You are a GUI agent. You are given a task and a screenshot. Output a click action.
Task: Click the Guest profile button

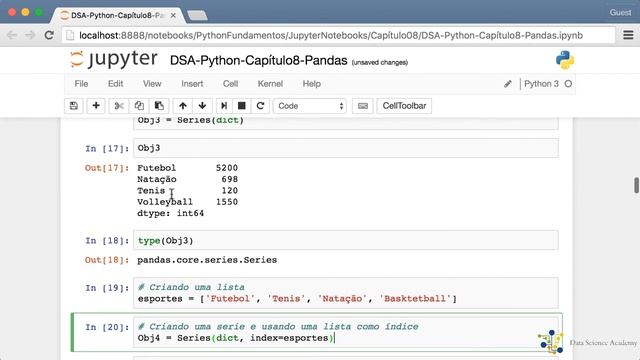point(620,13)
